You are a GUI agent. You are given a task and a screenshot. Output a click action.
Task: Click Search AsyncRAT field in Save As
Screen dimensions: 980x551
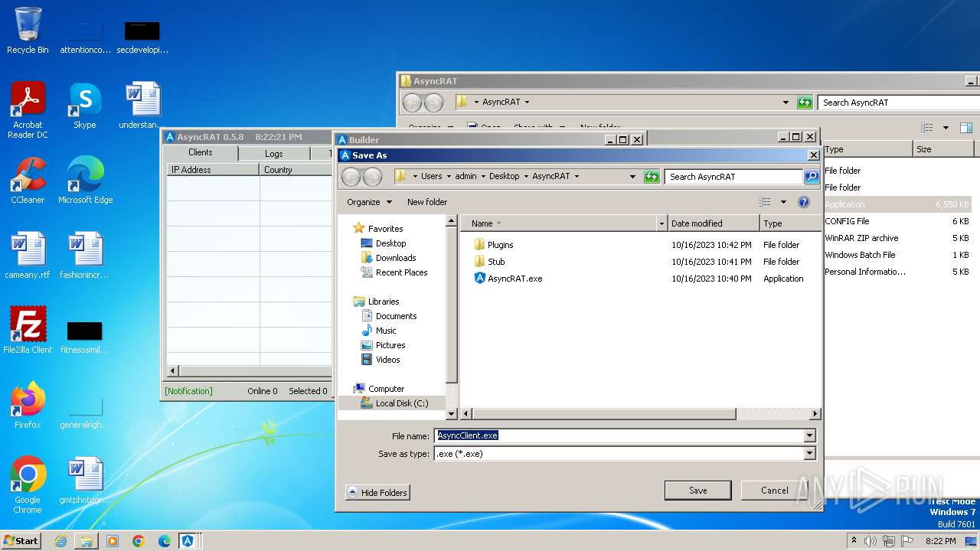pos(733,177)
